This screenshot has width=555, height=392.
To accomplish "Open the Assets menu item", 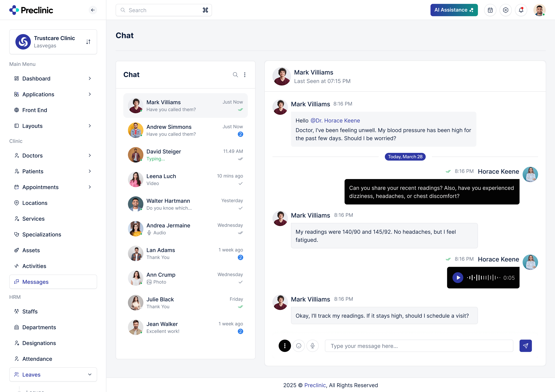I will pos(53,250).
